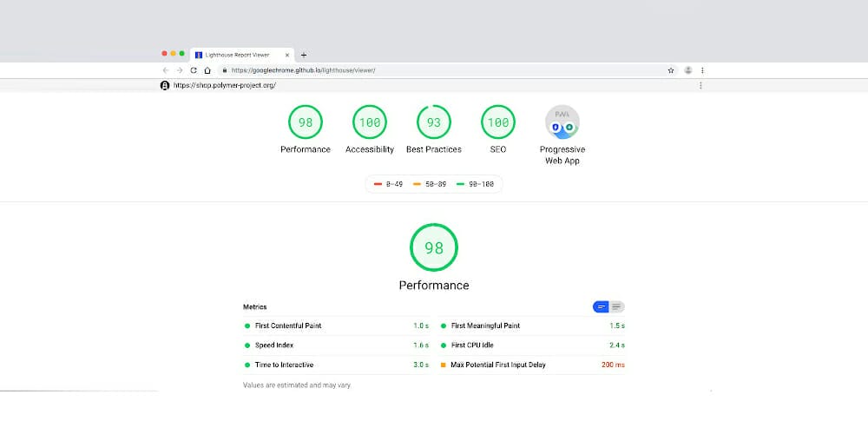Click the Time to Interactive metric

pyautogui.click(x=336, y=365)
